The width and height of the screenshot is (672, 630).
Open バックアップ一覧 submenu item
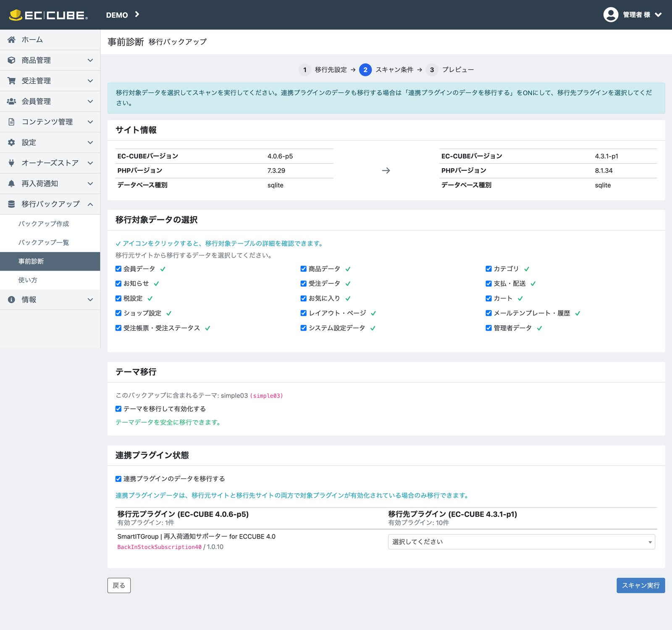pyautogui.click(x=50, y=243)
